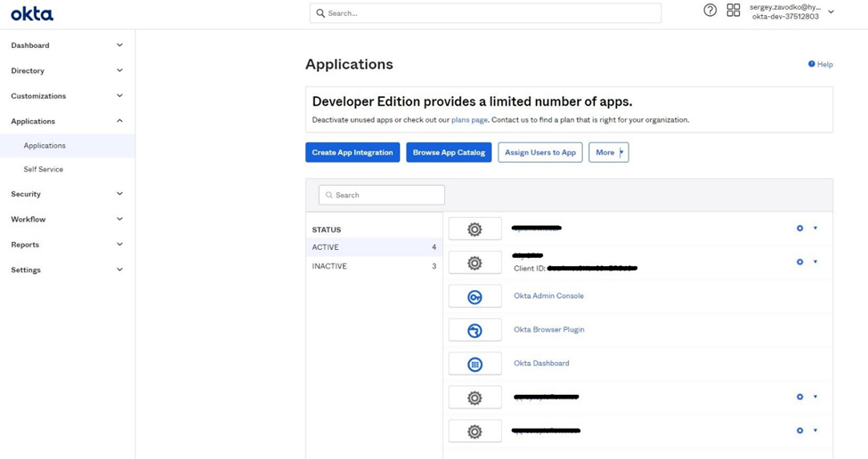Click the STATUS filter heading
Screen dimensions: 868x459
coord(327,229)
